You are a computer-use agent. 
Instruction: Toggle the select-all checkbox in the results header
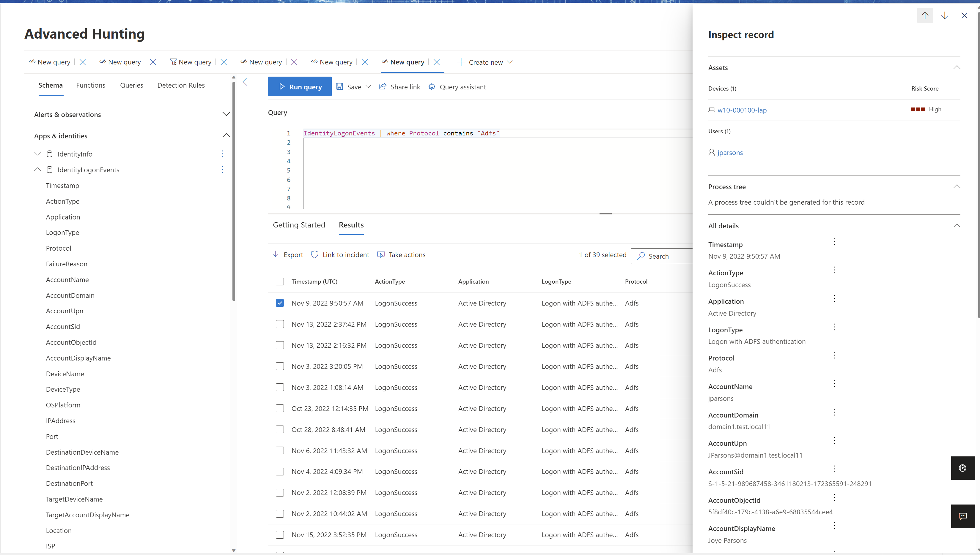click(280, 281)
